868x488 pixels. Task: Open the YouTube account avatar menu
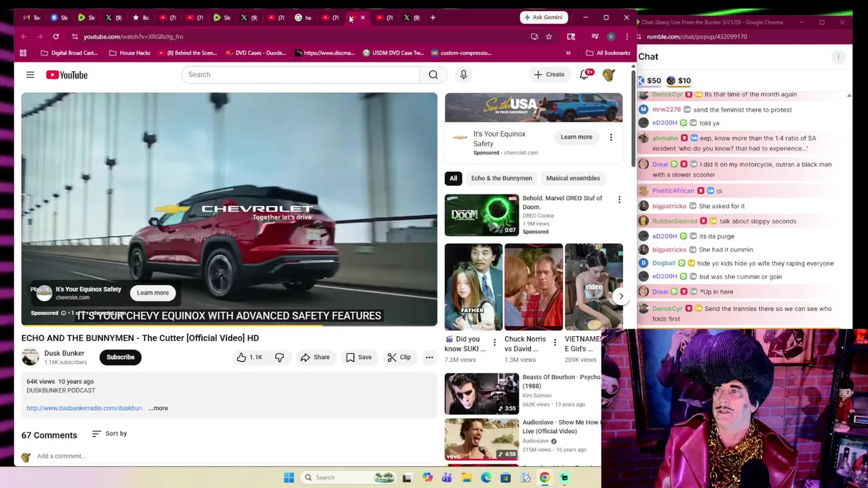609,75
